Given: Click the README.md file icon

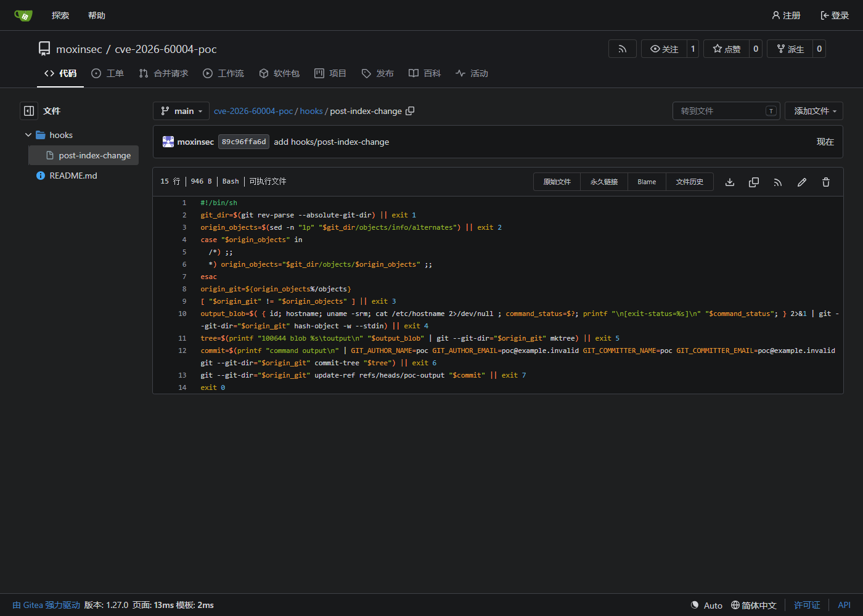Looking at the screenshot, I should [x=41, y=176].
